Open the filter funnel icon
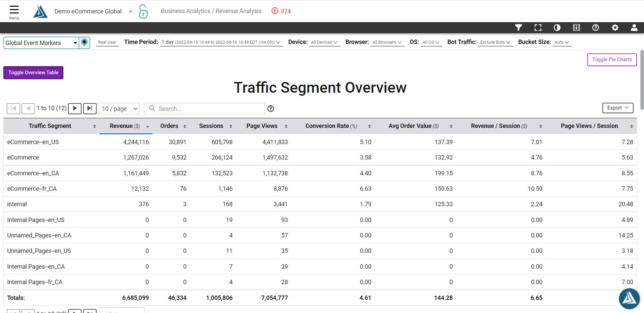 519,28
